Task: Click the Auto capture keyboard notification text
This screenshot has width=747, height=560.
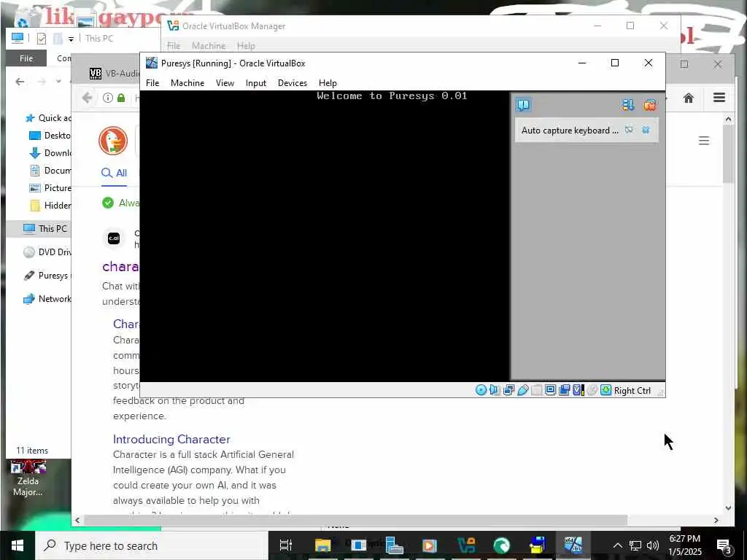Action: pos(570,131)
